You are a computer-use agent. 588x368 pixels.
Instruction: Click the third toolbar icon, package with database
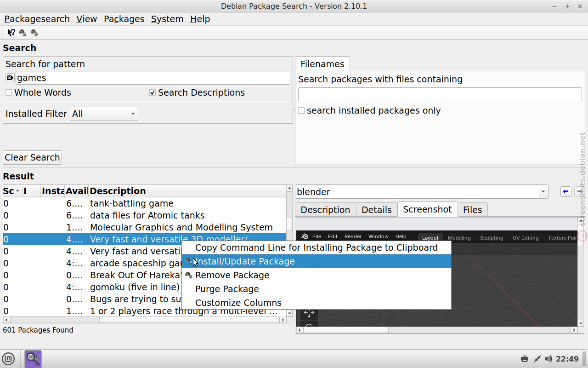point(34,32)
